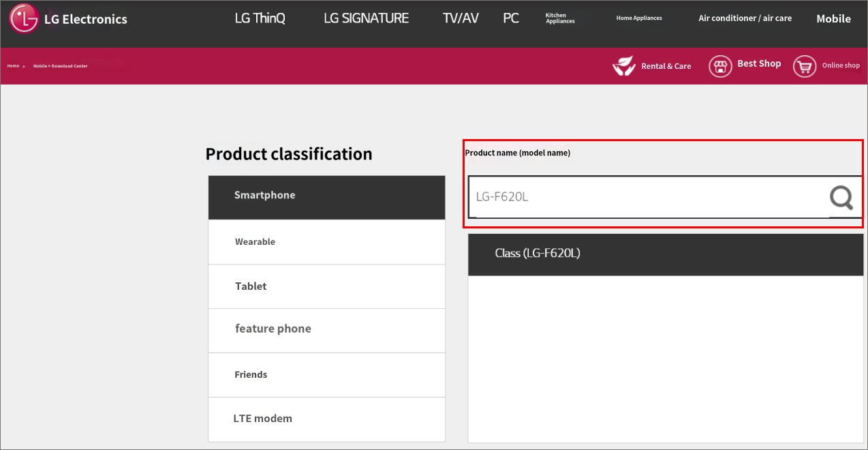Screen dimensions: 868x450
Task: Select the Tablet classification
Action: (327, 286)
